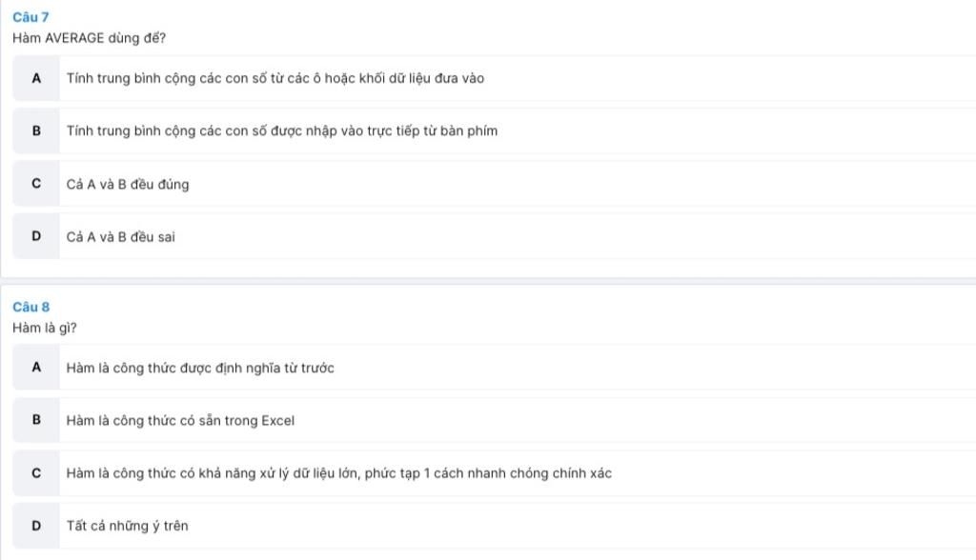Pick "Hàm là công thức được định nghĩa từ trước"
This screenshot has width=976, height=560.
[200, 368]
